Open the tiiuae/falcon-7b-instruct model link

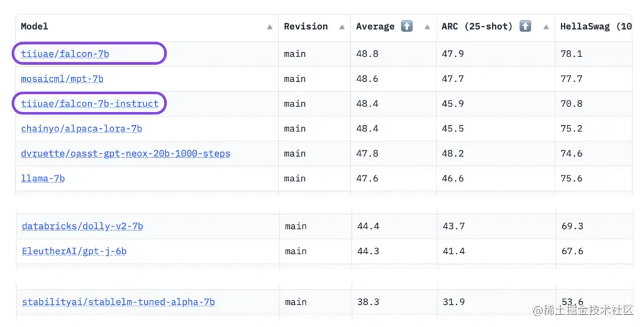pos(89,104)
